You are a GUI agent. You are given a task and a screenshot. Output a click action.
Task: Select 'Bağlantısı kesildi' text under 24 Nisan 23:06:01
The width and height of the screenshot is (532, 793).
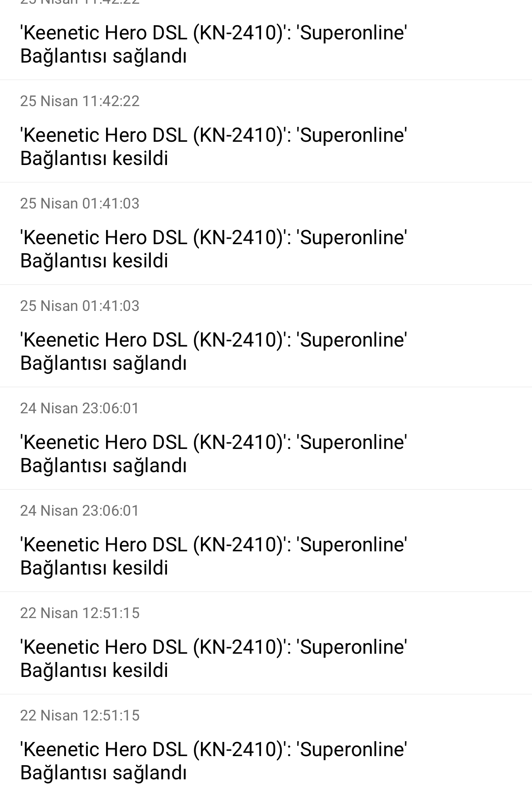coord(94,568)
